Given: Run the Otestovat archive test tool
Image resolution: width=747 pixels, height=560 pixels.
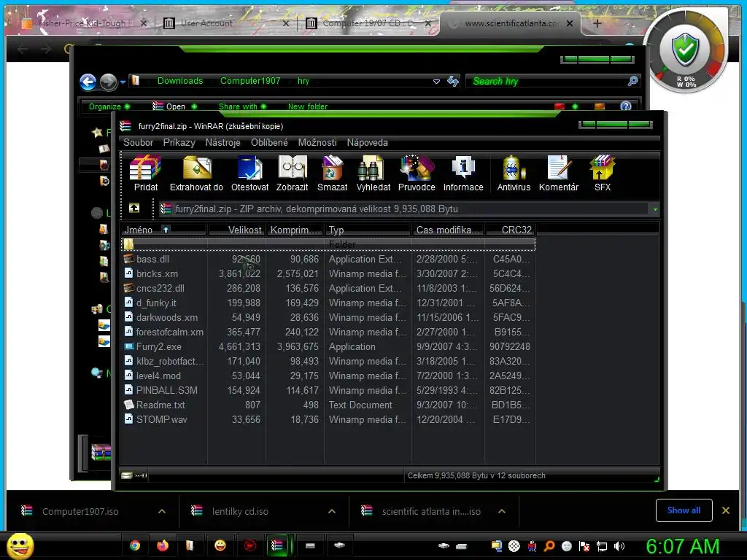Looking at the screenshot, I should pos(249,174).
